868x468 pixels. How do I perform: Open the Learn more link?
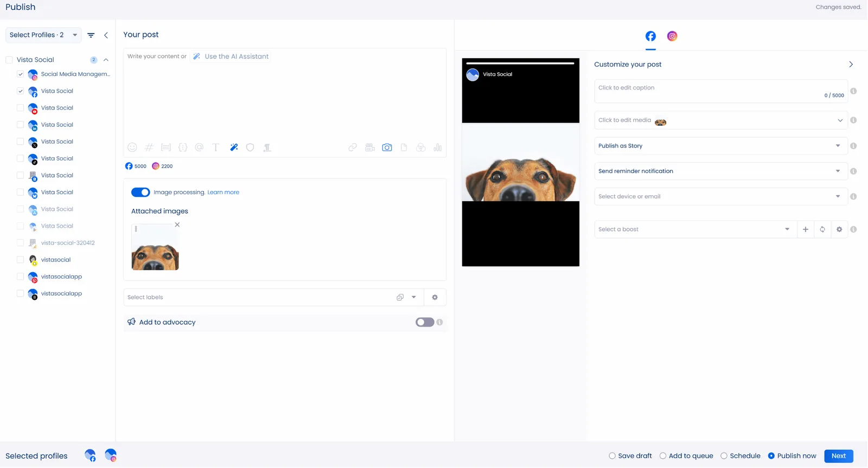(223, 193)
